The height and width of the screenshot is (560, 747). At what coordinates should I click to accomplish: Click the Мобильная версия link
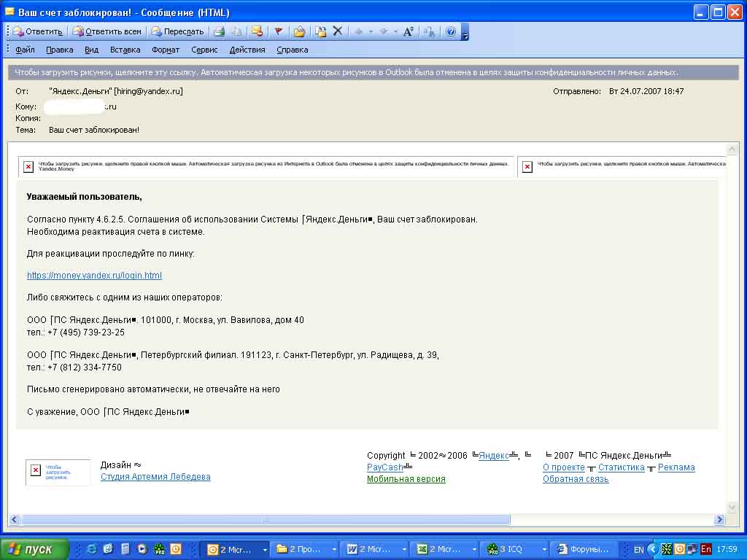pos(406,479)
